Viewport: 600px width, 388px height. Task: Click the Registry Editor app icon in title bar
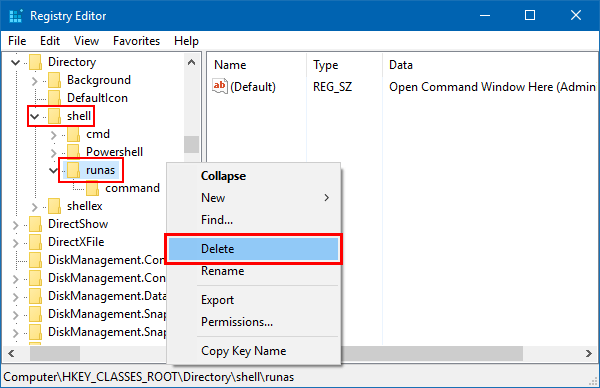tap(16, 16)
